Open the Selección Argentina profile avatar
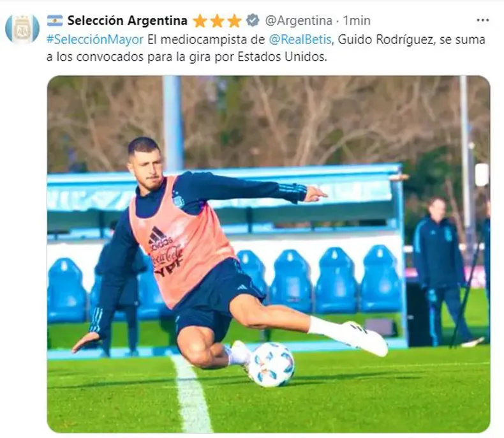This screenshot has width=504, height=438. click(22, 29)
